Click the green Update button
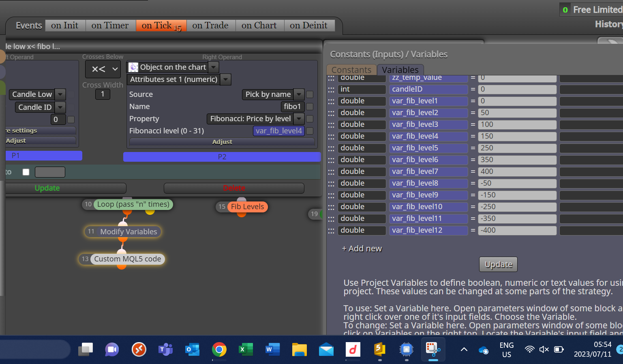623x364 pixels. point(65,188)
